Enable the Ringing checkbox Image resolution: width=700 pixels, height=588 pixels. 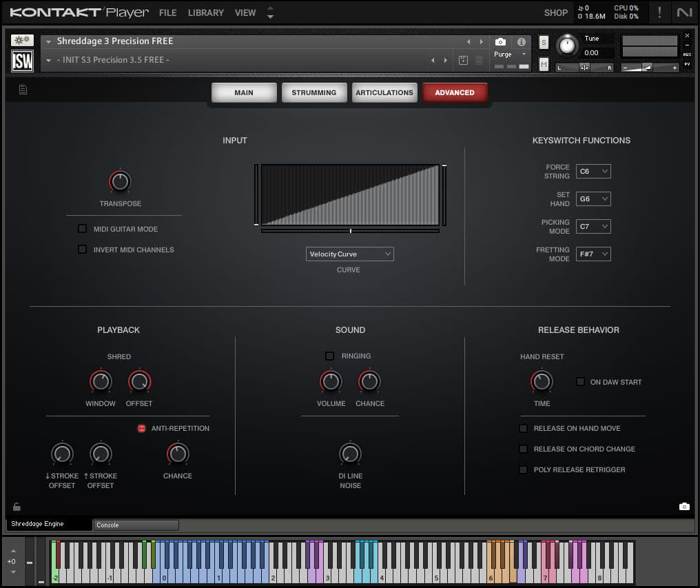329,356
